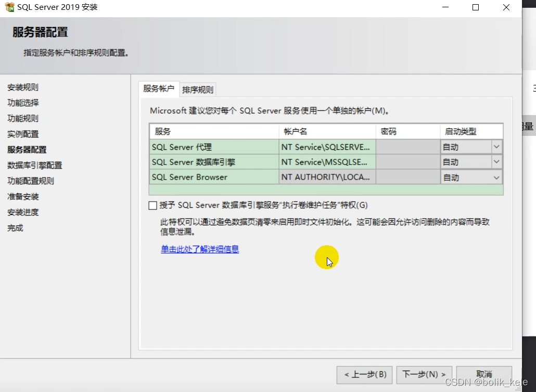Select 功能规则 step in the sidebar
536x392 pixels.
coord(23,118)
